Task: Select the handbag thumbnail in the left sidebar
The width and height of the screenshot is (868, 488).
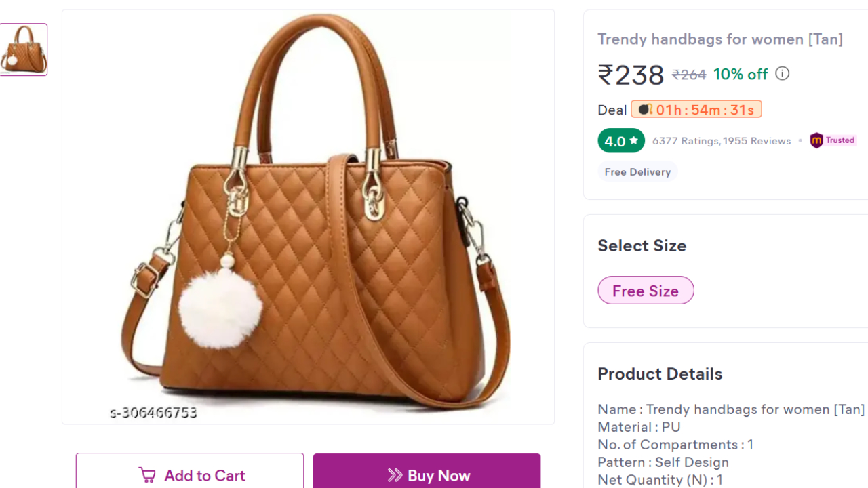Action: [x=24, y=49]
